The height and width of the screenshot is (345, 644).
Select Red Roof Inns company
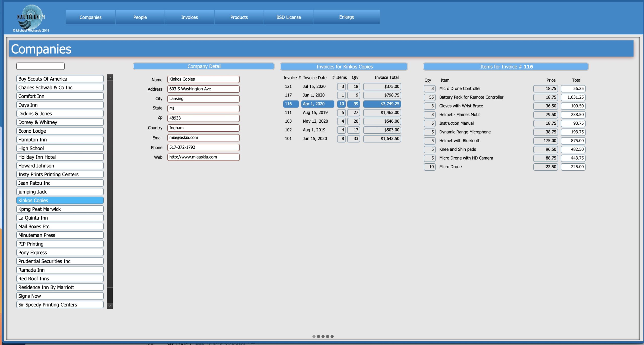(60, 279)
